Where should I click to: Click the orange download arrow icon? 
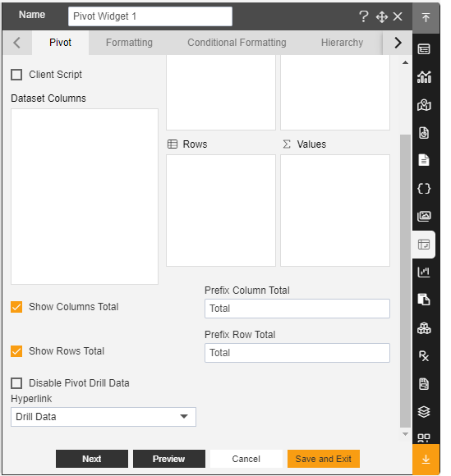click(x=426, y=459)
